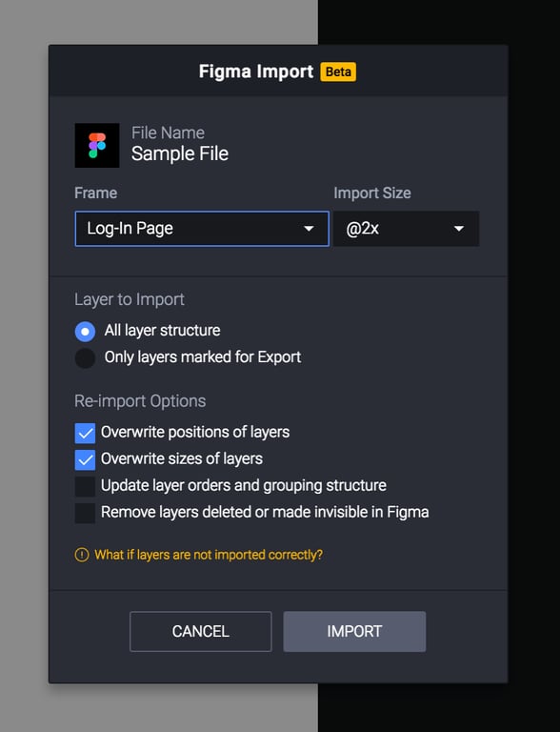560x732 pixels.
Task: Uncheck Overwrite sizes of layers
Action: (x=85, y=459)
